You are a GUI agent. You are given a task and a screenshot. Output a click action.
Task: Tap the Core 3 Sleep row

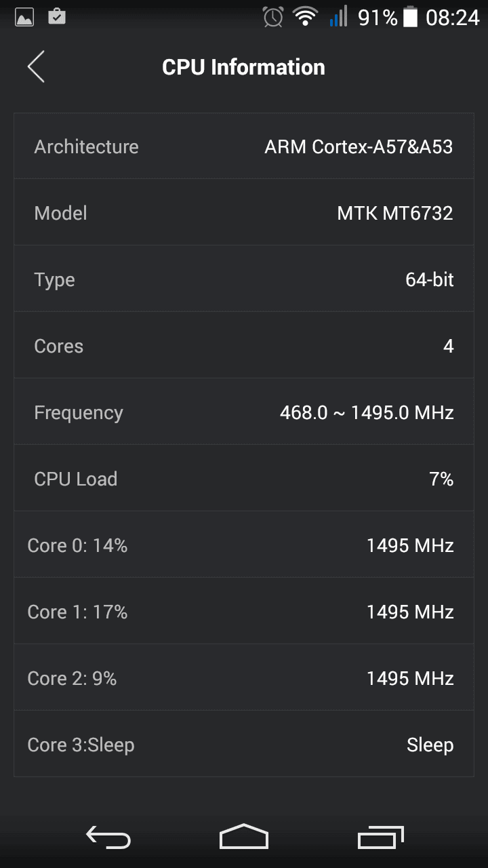(x=244, y=745)
